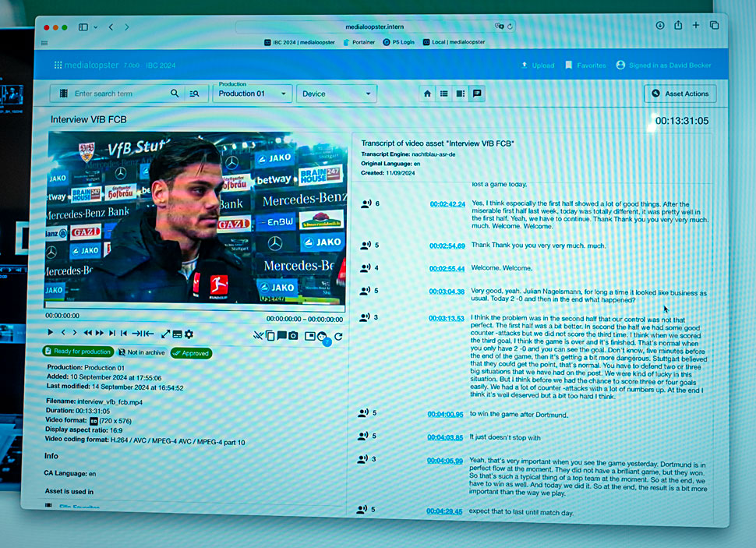The width and height of the screenshot is (756, 548).
Task: Open the Local | medialoopster bookmark
Action: 454,42
